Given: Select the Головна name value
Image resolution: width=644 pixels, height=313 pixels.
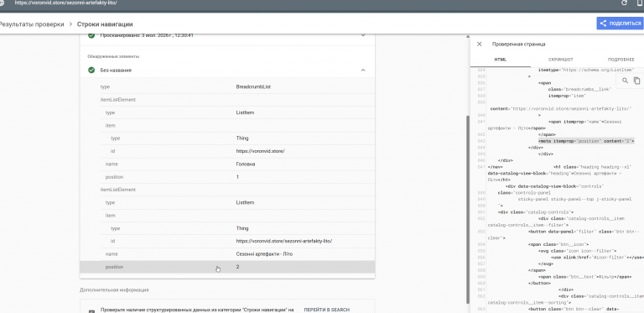Looking at the screenshot, I should 246,164.
